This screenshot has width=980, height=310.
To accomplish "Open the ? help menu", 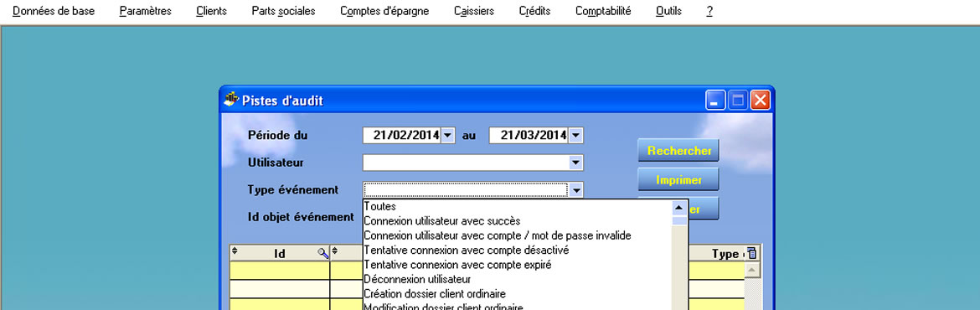I will point(709,11).
